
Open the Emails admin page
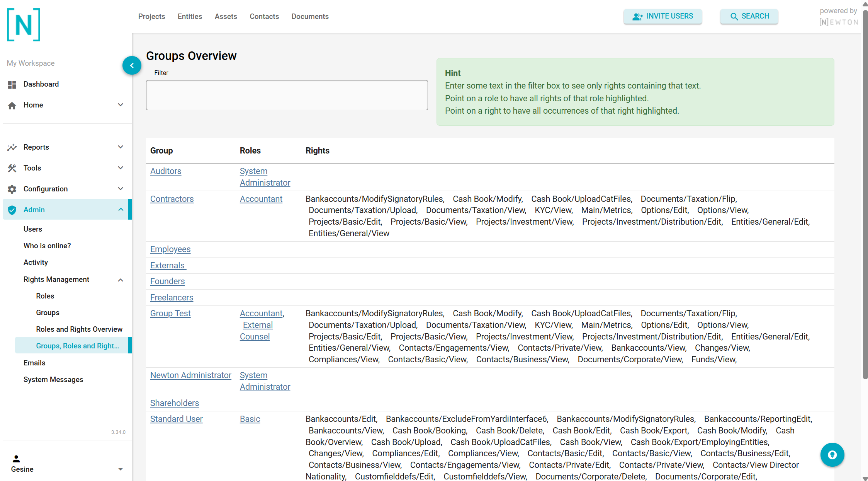pyautogui.click(x=34, y=363)
